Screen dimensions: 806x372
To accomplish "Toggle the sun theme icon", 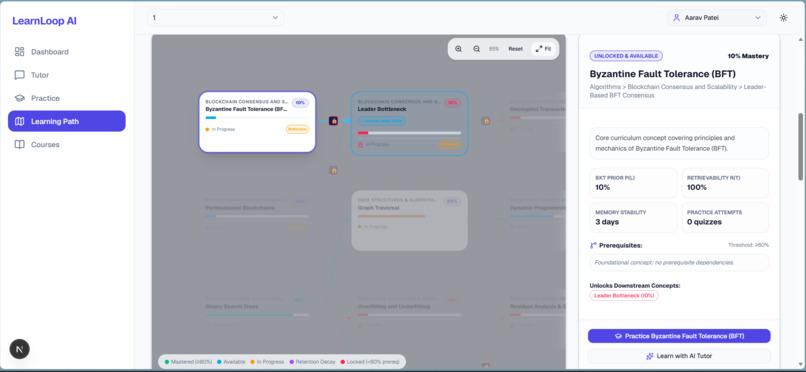I will click(783, 17).
